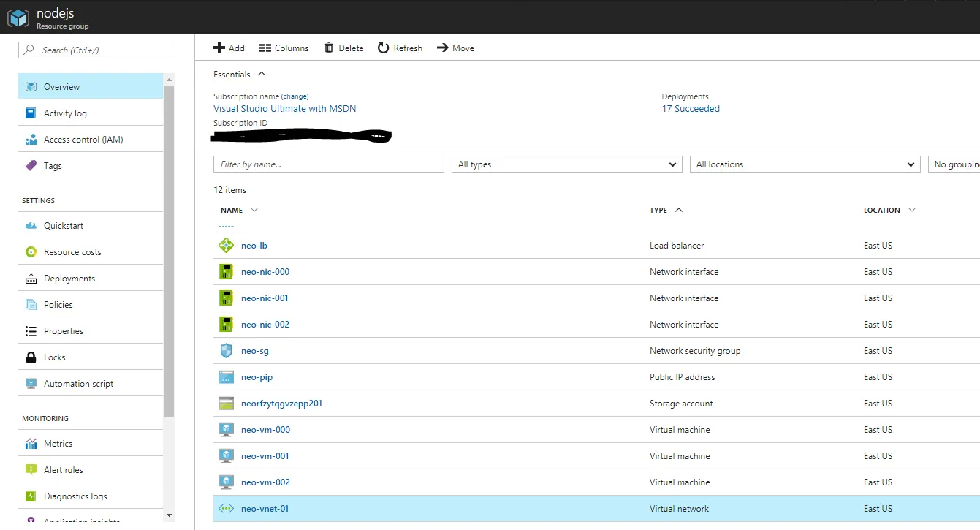Refresh the resource list

[x=400, y=48]
